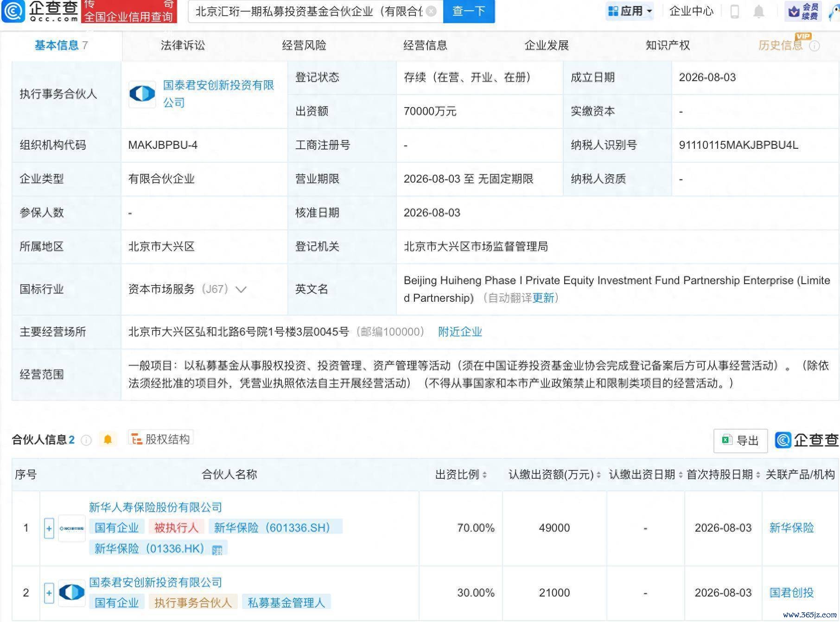Select the 纳税人识别号 value 91110115MAKJBPBU4L
The width and height of the screenshot is (840, 622).
click(x=738, y=145)
